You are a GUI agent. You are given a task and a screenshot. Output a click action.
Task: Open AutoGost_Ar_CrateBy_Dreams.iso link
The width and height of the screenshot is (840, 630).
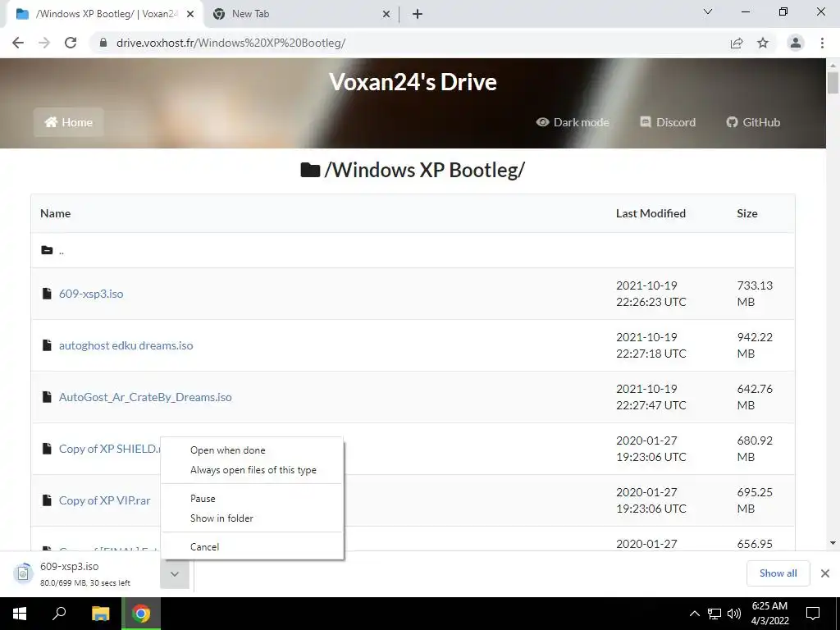tap(145, 397)
